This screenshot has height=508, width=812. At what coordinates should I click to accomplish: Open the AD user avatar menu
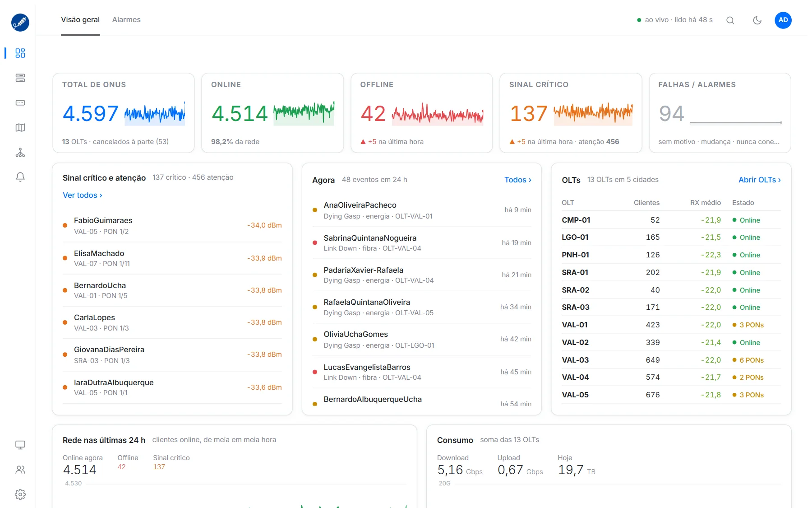pyautogui.click(x=783, y=20)
